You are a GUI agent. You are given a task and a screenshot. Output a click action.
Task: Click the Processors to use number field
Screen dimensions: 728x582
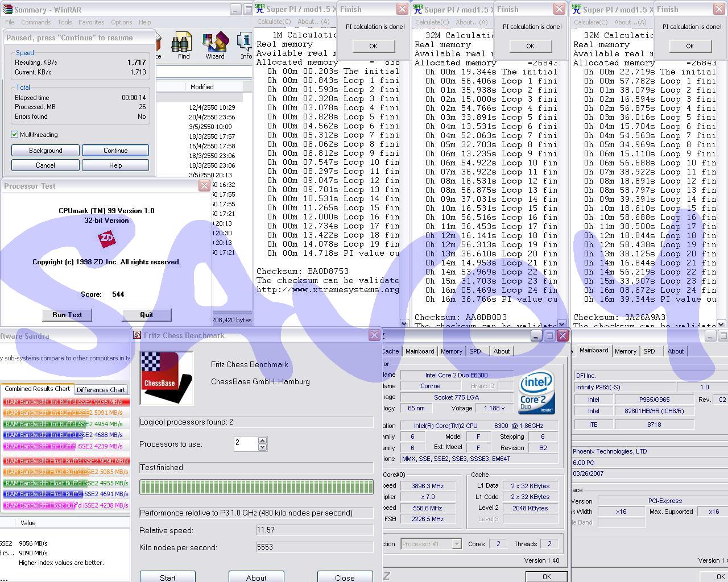tap(246, 444)
